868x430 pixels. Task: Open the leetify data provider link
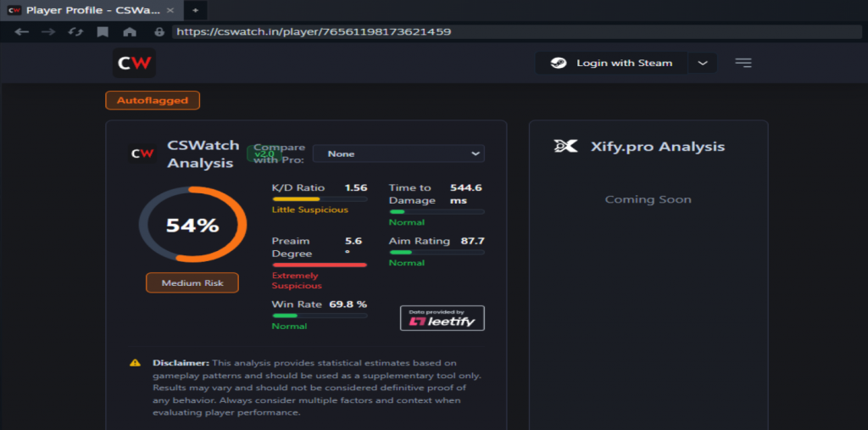coord(442,317)
